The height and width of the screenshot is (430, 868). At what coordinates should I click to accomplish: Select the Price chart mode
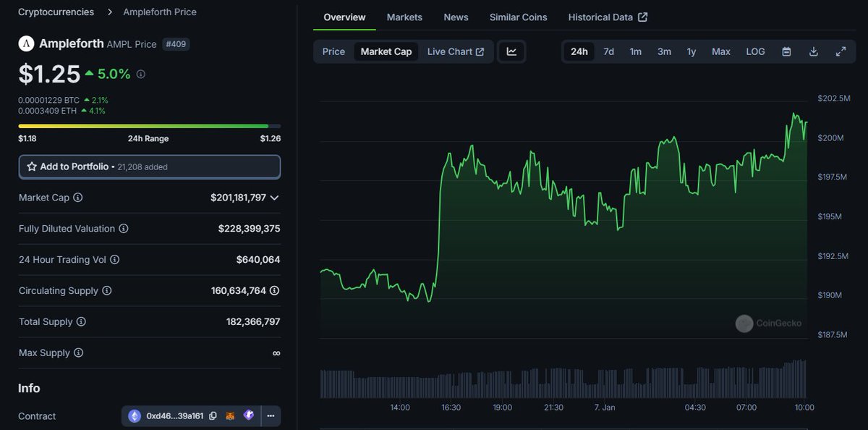(333, 51)
